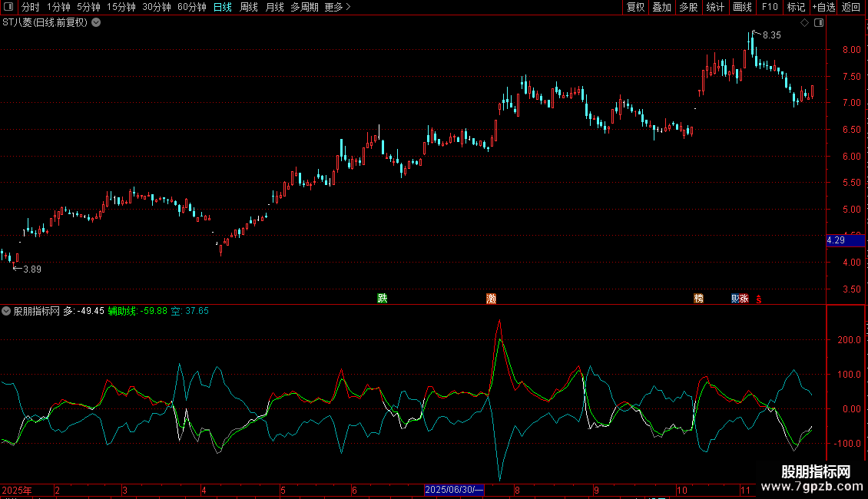Click the 8.35 high price label
The width and height of the screenshot is (868, 499).
coord(772,35)
